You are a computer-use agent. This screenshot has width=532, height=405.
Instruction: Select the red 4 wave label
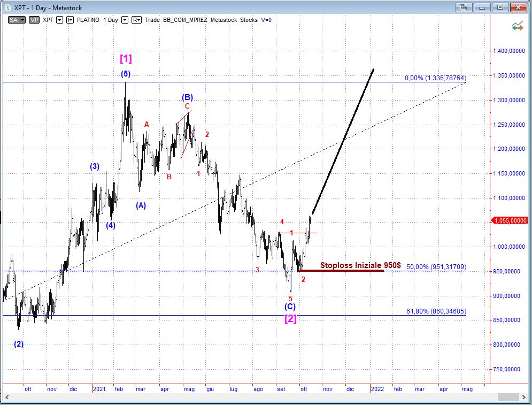click(x=282, y=221)
